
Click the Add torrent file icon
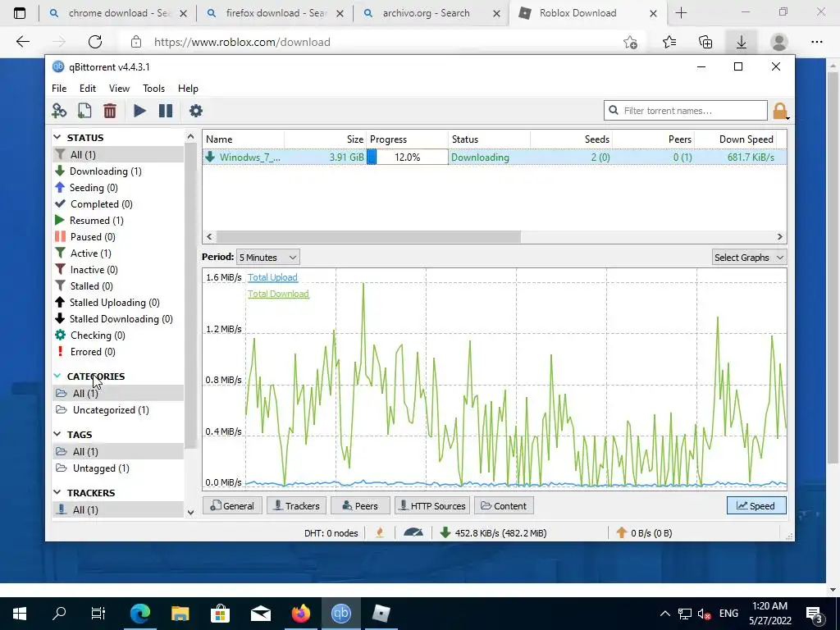click(x=84, y=111)
